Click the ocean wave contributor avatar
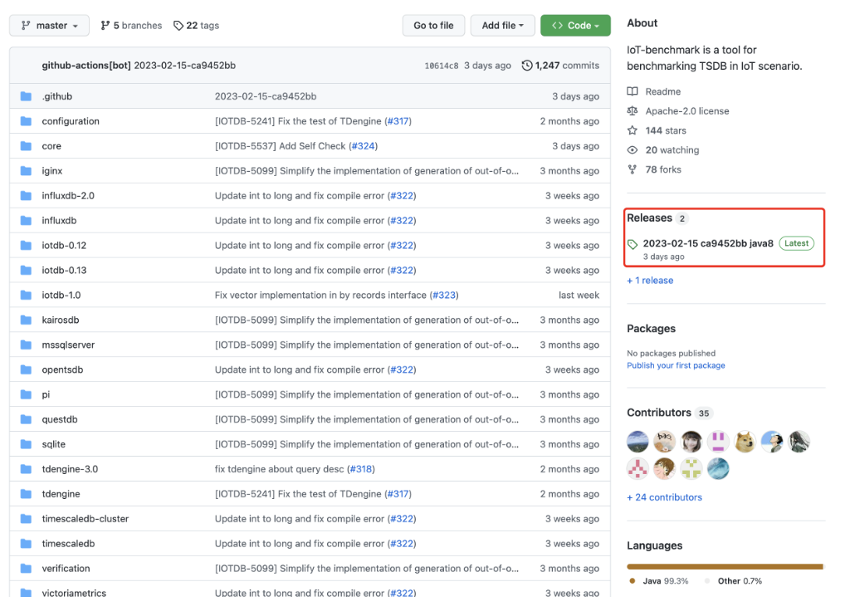The width and height of the screenshot is (845, 616). coord(718,468)
